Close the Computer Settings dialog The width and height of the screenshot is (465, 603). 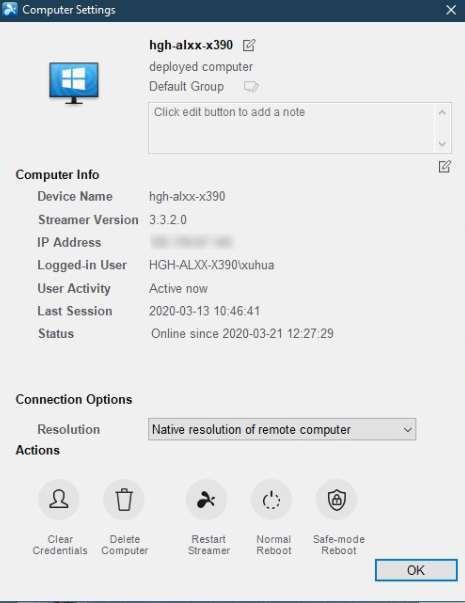pos(451,10)
